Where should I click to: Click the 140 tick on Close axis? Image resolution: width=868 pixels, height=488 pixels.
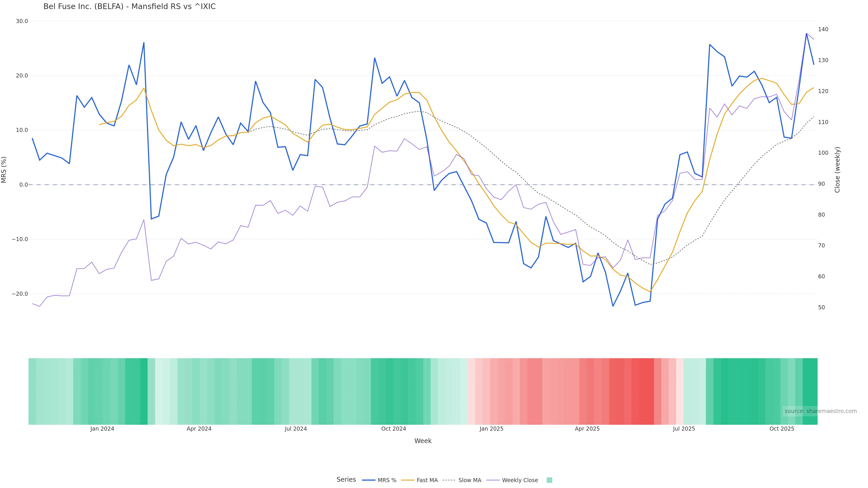pos(823,29)
